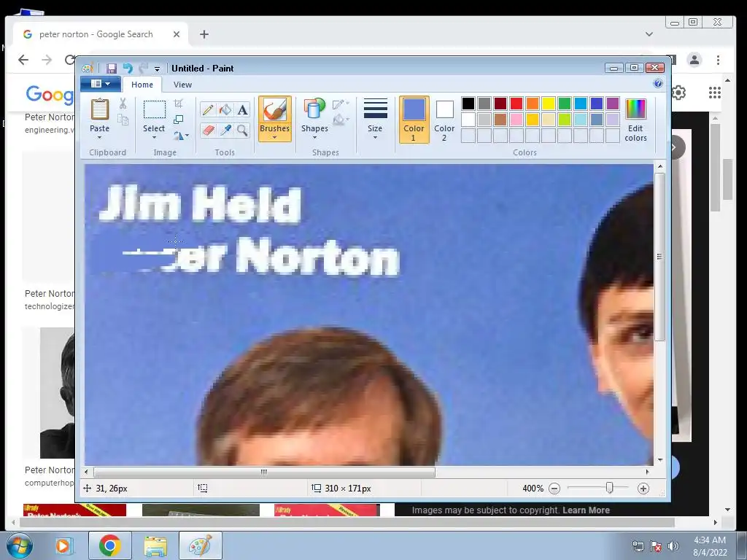Open the Brushes dropdown arrow
The image size is (747, 560).
coord(275,138)
